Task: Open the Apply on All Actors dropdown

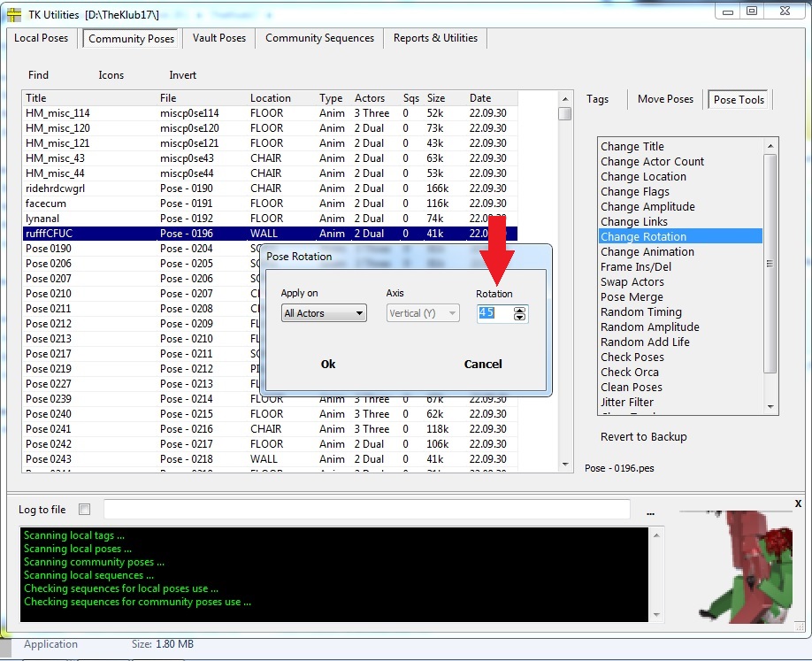Action: click(324, 313)
